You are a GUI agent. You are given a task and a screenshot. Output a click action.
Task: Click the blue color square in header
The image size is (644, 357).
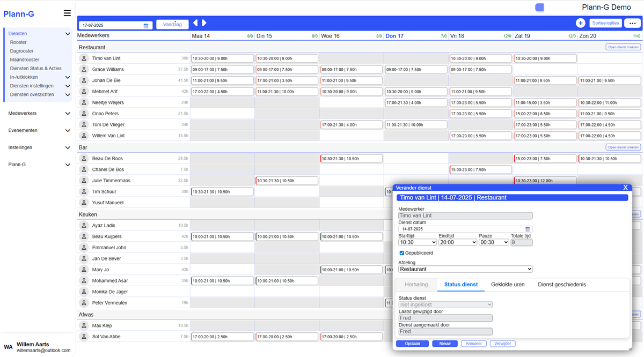coord(539,7)
